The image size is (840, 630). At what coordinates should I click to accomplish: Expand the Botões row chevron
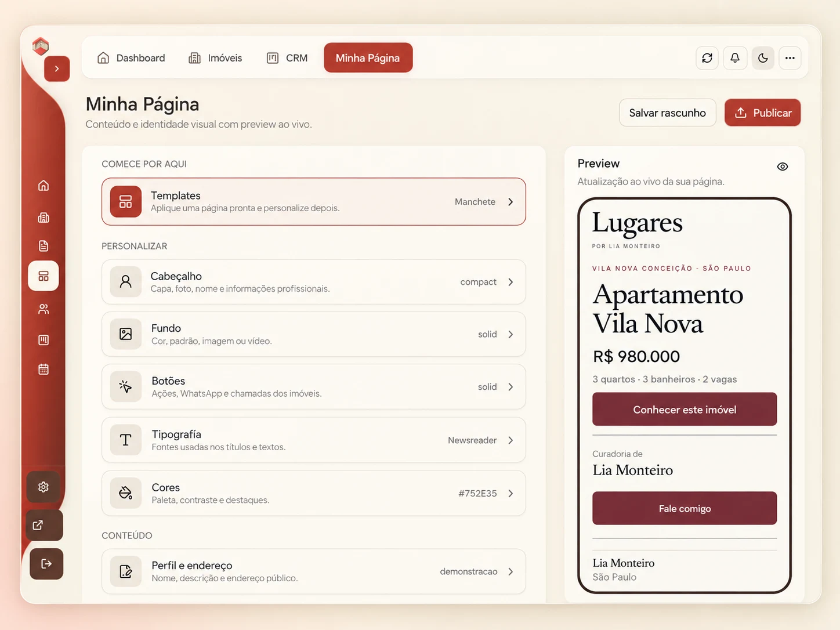tap(510, 387)
